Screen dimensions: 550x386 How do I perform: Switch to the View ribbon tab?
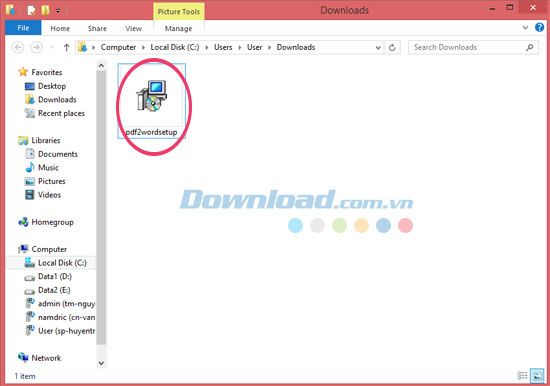[134, 28]
